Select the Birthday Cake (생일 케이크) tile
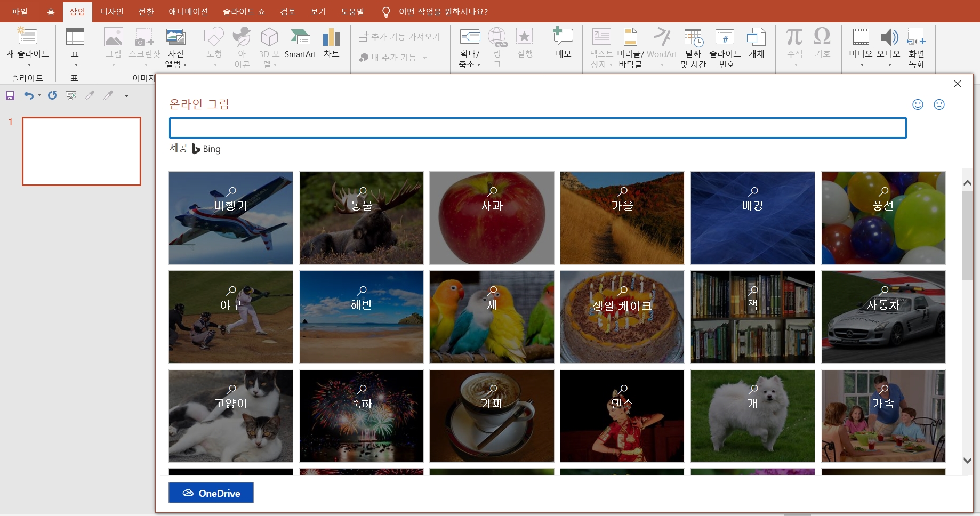Viewport: 980px width, 516px height. [x=622, y=317]
